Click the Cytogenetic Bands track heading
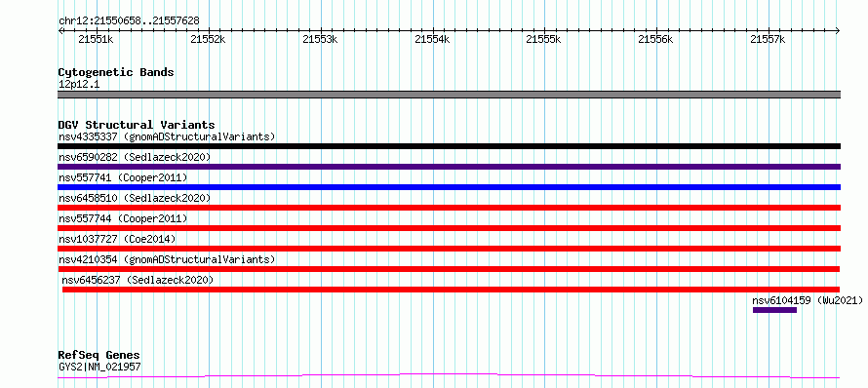Image resolution: width=868 pixels, height=388 pixels. click(116, 72)
